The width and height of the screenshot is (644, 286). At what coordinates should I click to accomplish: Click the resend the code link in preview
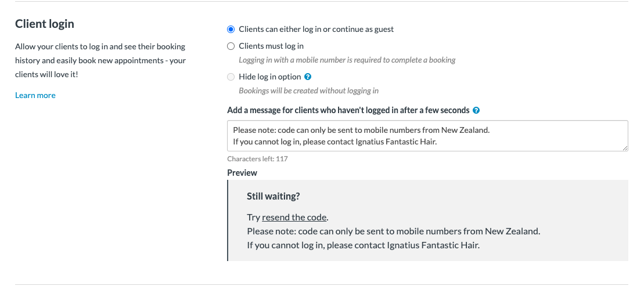[294, 218]
